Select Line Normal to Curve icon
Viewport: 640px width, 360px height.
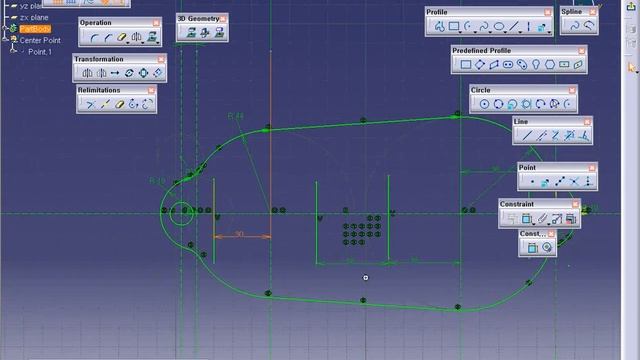(x=584, y=136)
